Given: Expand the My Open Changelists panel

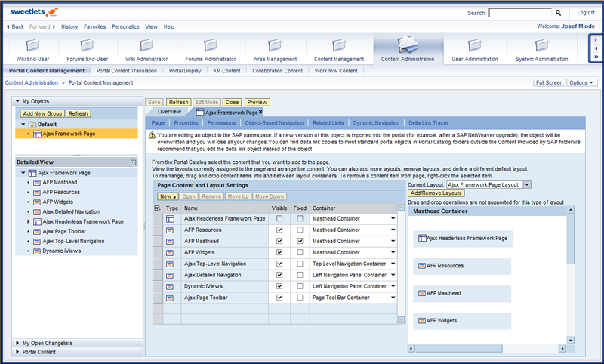Looking at the screenshot, I should coord(17,343).
